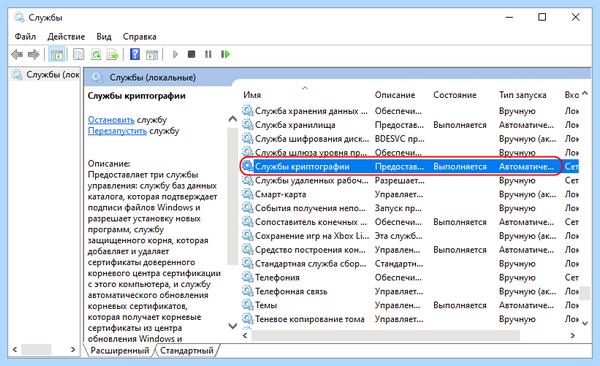Sort by the Имя column header
Image resolution: width=600 pixels, height=366 pixels.
pyautogui.click(x=252, y=95)
